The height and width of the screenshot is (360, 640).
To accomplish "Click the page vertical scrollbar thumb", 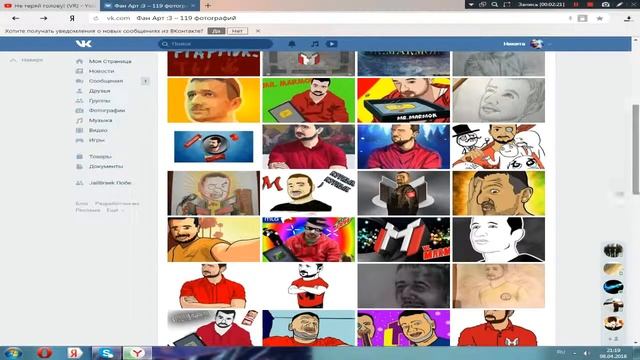I will coord(636,149).
